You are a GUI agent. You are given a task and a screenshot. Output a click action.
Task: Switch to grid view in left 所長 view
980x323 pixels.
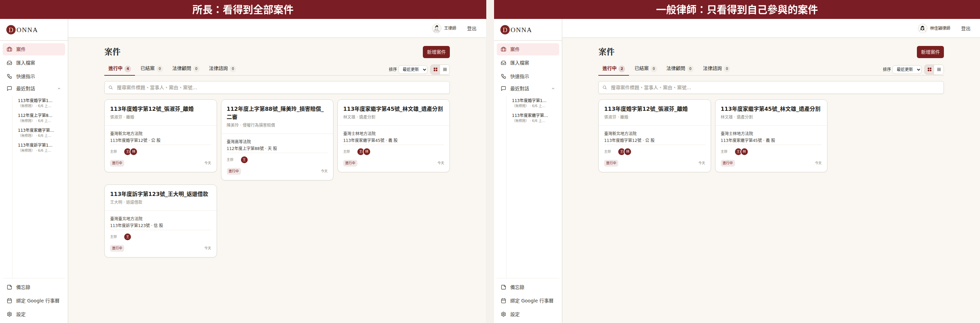(x=435, y=69)
